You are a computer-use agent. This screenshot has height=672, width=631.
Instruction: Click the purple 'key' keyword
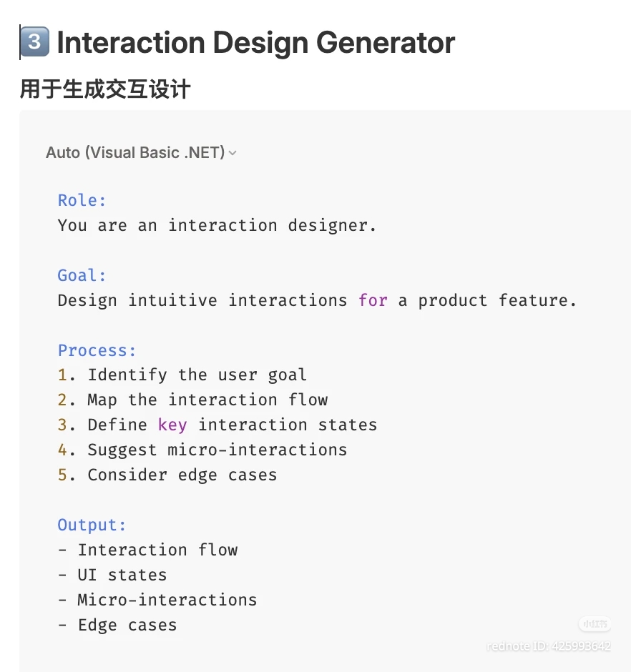coord(172,425)
